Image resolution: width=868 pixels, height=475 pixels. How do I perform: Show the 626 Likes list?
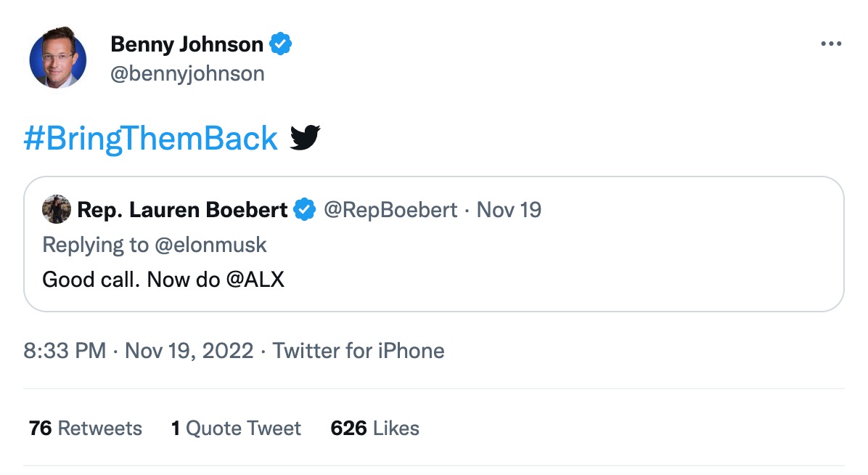click(x=374, y=429)
